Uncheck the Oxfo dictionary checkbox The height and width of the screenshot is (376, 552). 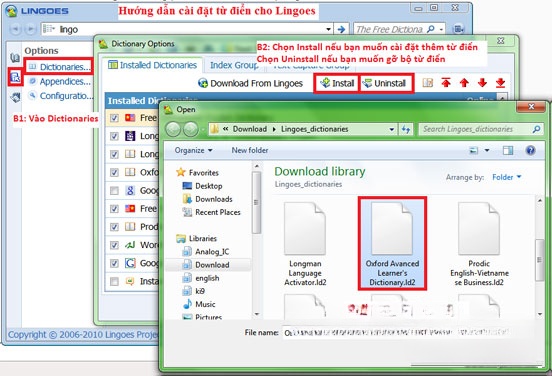(114, 173)
